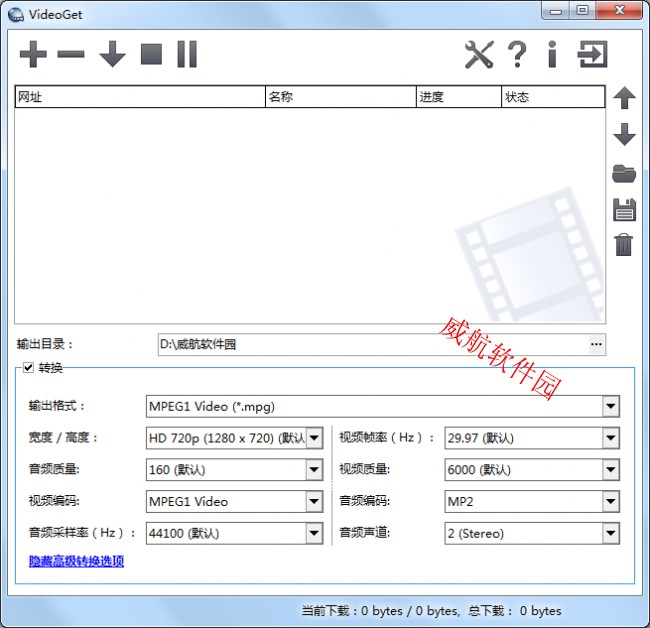Save list with the floppy disk icon

(624, 209)
